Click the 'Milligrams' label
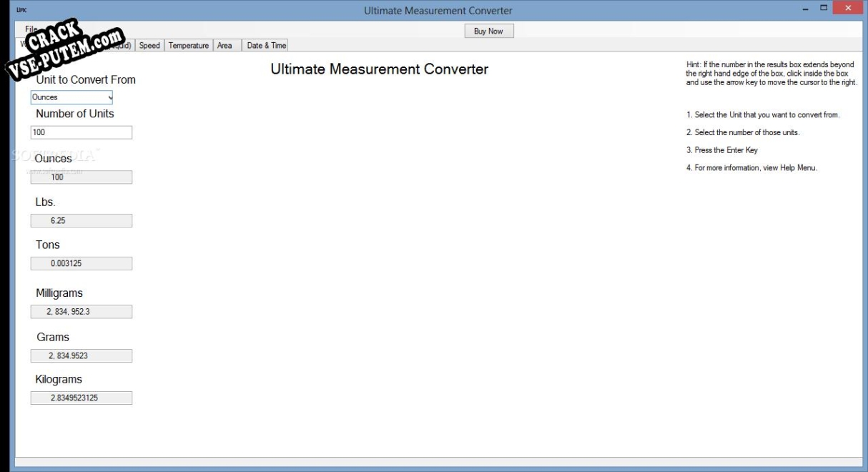Screen dimensions: 868x472 coord(59,293)
